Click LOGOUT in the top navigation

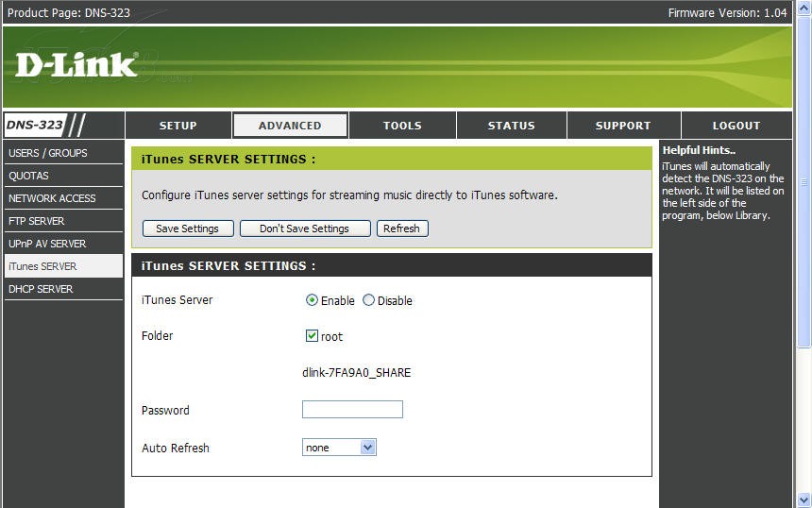736,126
